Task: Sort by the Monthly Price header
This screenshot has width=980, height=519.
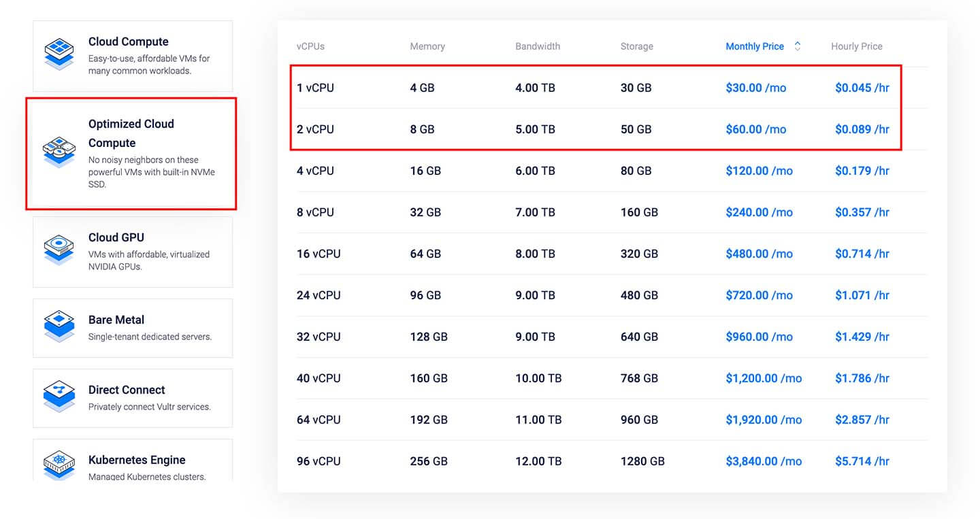Action: click(755, 46)
